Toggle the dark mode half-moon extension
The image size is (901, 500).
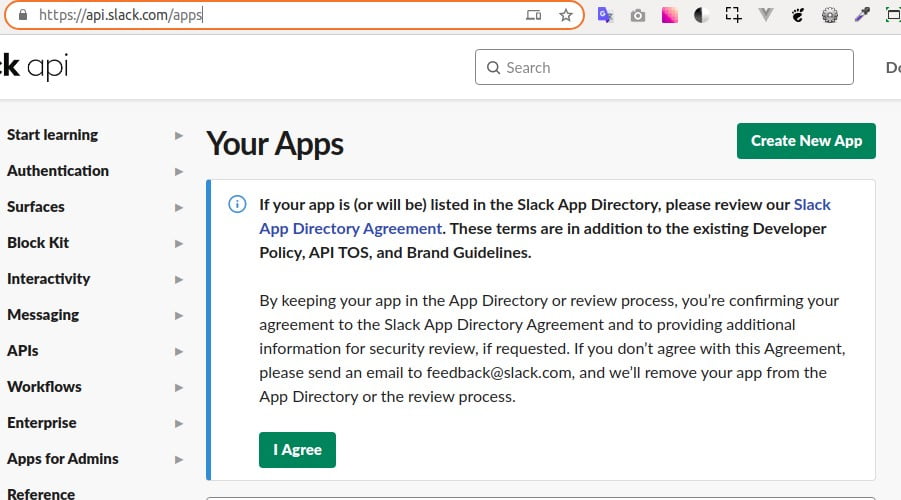click(701, 15)
